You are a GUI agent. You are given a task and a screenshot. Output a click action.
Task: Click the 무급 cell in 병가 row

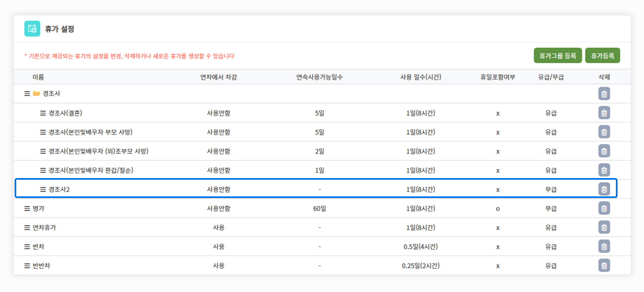[x=551, y=208]
